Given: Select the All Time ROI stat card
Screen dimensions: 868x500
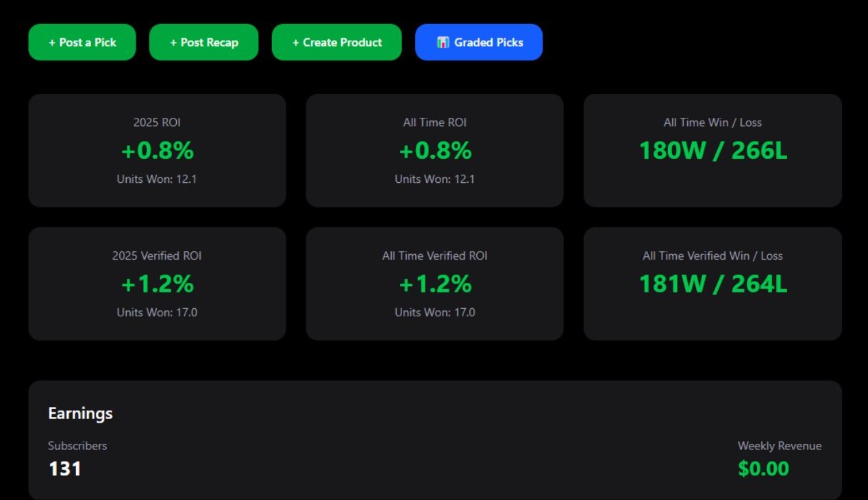Looking at the screenshot, I should (x=434, y=150).
